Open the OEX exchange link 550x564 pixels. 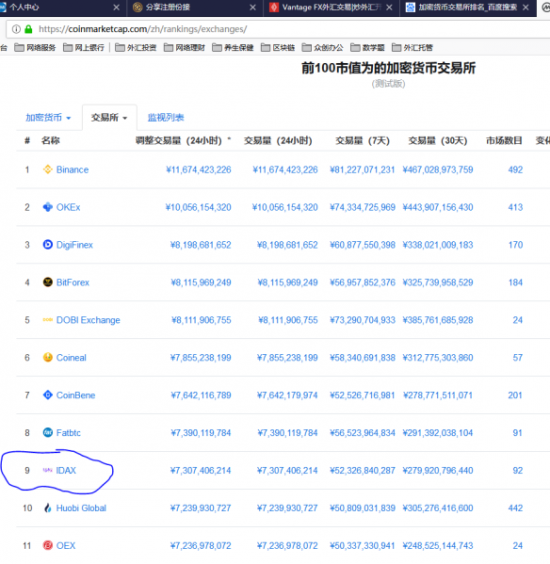click(x=66, y=546)
